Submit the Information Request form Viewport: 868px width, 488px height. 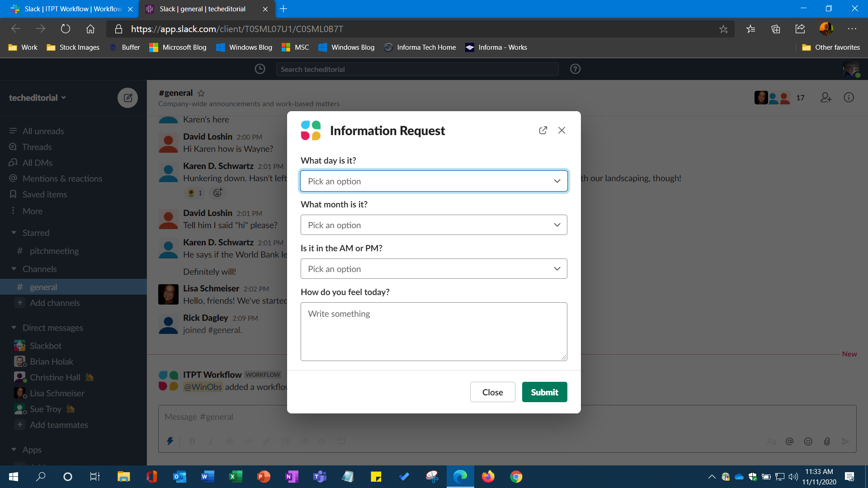tap(544, 392)
